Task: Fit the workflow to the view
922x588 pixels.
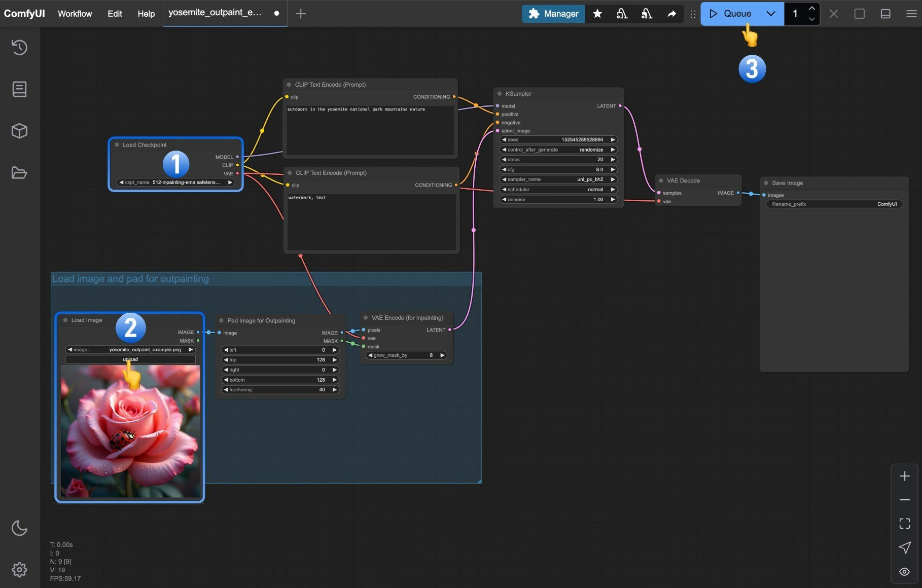Action: click(905, 524)
